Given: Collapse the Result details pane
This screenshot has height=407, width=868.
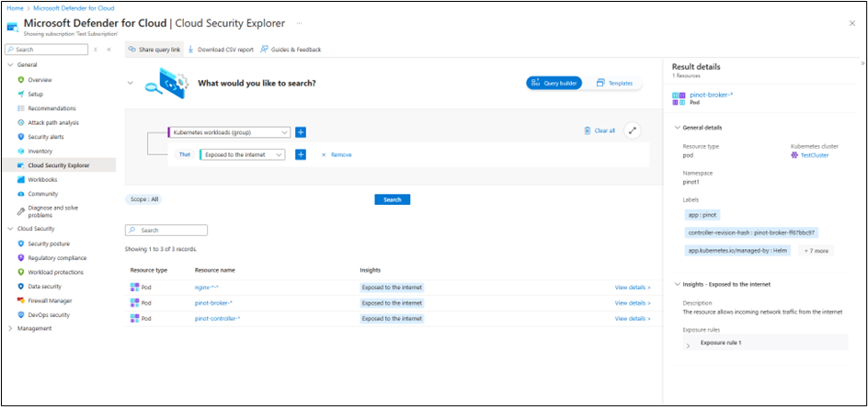Looking at the screenshot, I should [x=863, y=63].
